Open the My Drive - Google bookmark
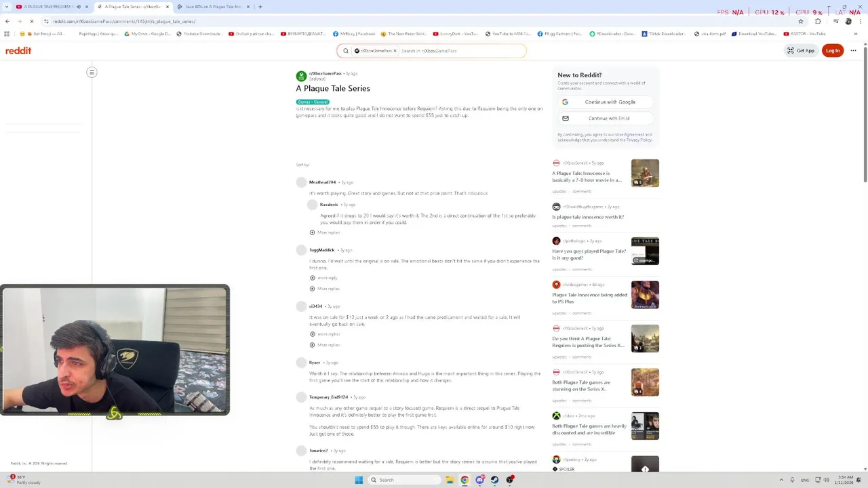The width and height of the screenshot is (868, 488). (147, 33)
